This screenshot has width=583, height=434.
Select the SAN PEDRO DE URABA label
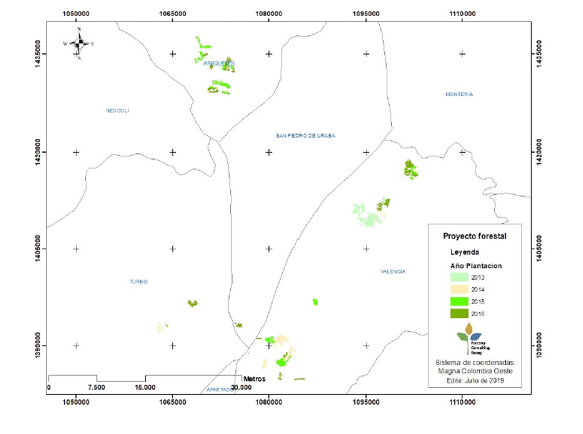click(x=306, y=136)
